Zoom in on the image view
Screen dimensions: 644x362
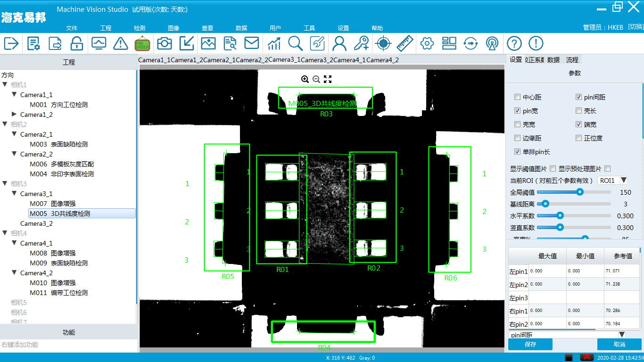[305, 79]
